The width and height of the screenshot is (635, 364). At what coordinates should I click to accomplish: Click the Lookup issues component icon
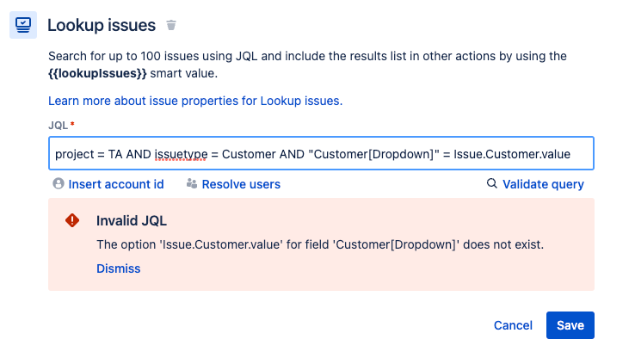pyautogui.click(x=23, y=25)
